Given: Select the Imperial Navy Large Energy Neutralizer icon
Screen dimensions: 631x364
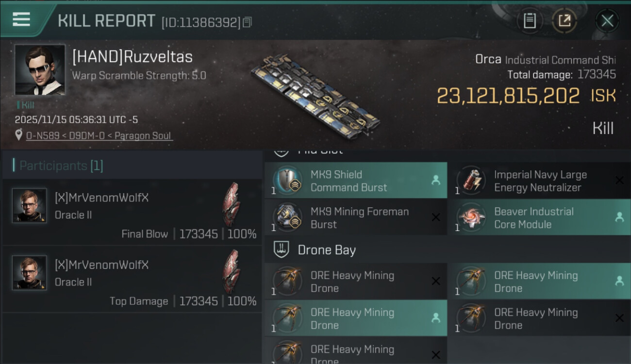Looking at the screenshot, I should pyautogui.click(x=471, y=181).
